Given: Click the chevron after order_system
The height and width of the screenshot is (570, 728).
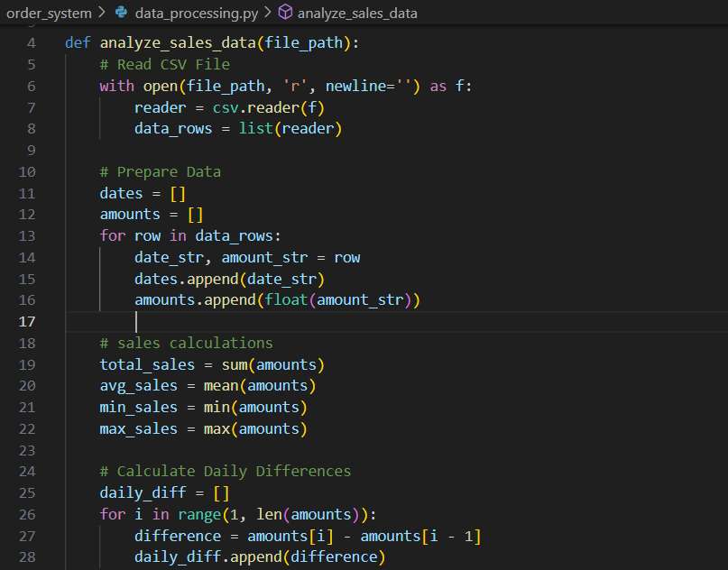Looking at the screenshot, I should click(x=103, y=14).
